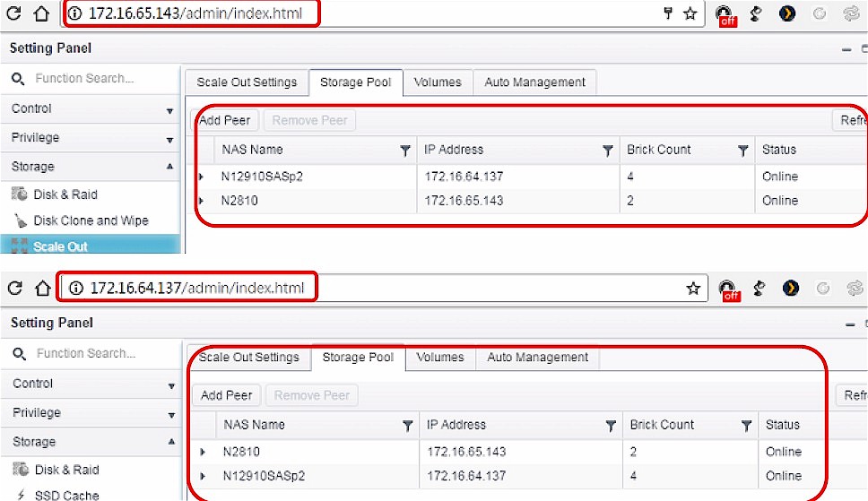Select Storage Pool tab in bottom panel
The image size is (868, 501).
pyautogui.click(x=358, y=357)
